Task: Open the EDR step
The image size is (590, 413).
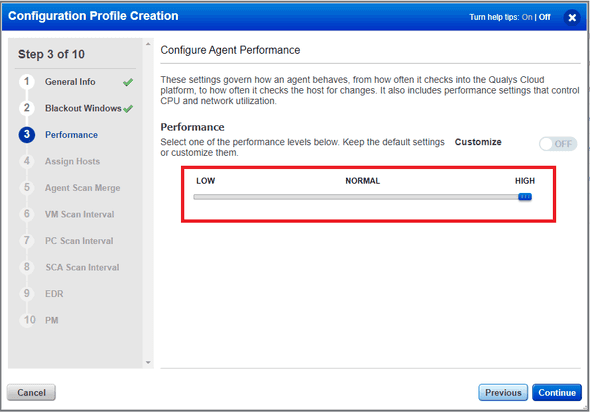Action: (x=54, y=294)
